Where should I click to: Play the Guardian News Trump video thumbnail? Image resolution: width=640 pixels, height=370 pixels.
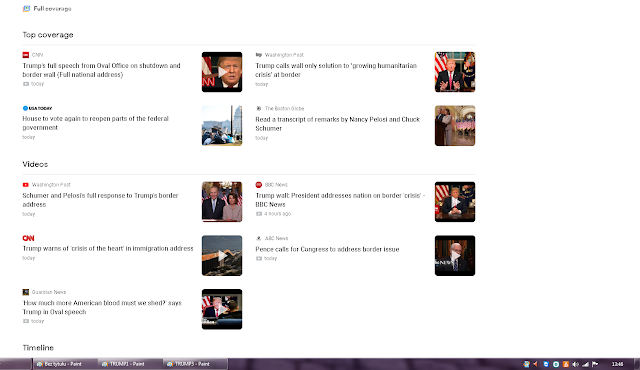[222, 309]
